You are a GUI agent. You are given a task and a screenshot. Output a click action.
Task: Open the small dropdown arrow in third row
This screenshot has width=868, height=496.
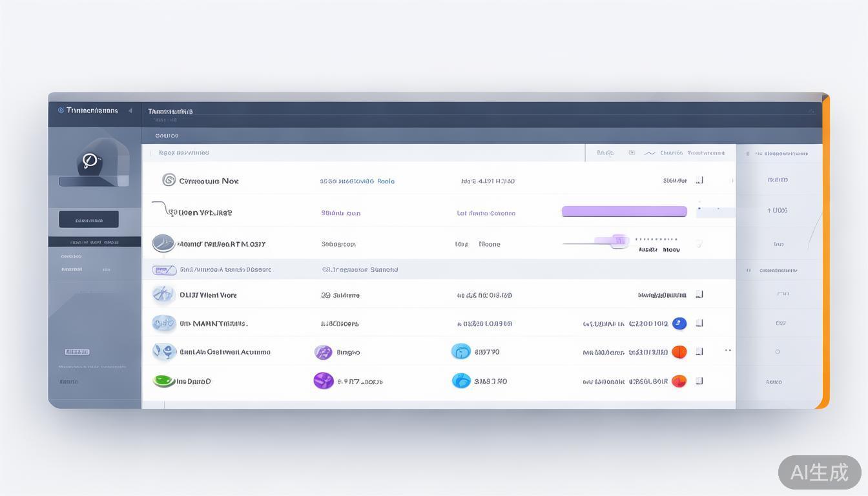coord(698,244)
